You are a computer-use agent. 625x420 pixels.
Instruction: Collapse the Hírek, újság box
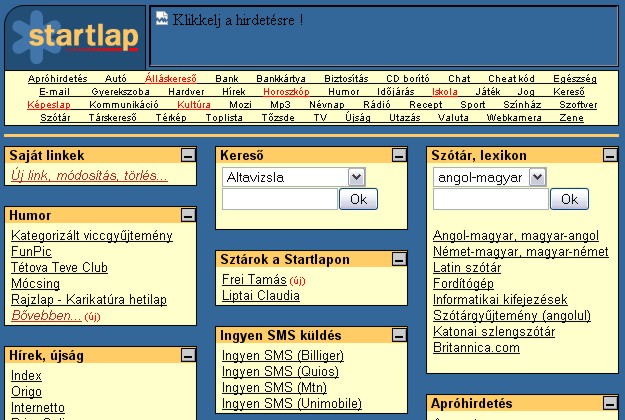pos(188,355)
